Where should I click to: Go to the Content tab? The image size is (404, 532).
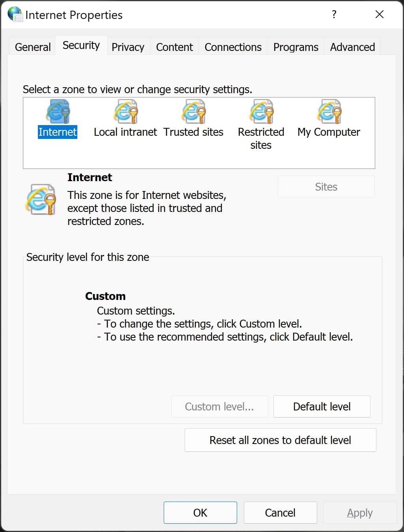pos(174,47)
